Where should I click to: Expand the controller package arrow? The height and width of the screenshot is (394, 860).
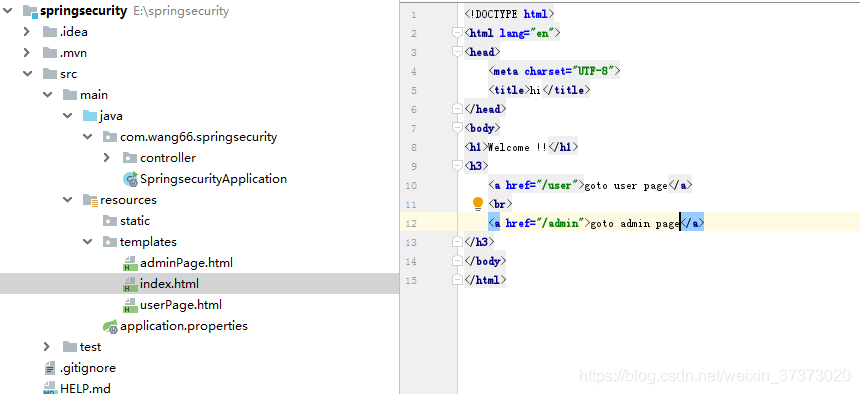[x=107, y=158]
